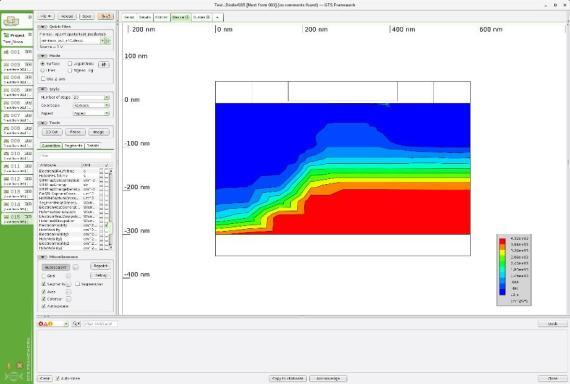Collapse the Miscellaneous section
Image resolution: width=570 pixels, height=384 pixels.
[43, 257]
